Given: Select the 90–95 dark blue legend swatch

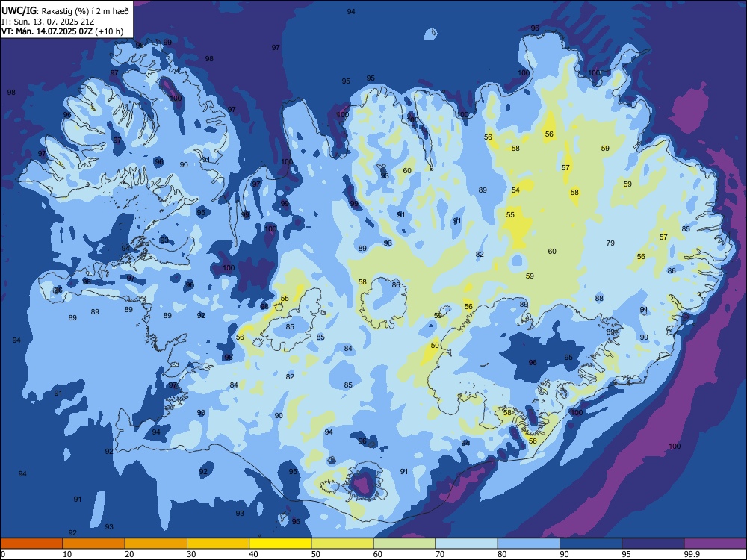Looking at the screenshot, I should coord(591,544).
